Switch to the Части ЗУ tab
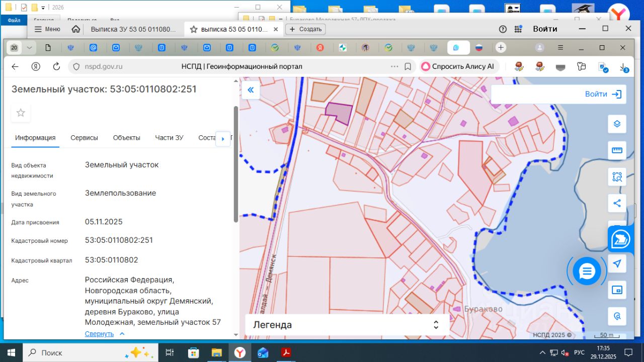The image size is (644, 362). tap(169, 138)
